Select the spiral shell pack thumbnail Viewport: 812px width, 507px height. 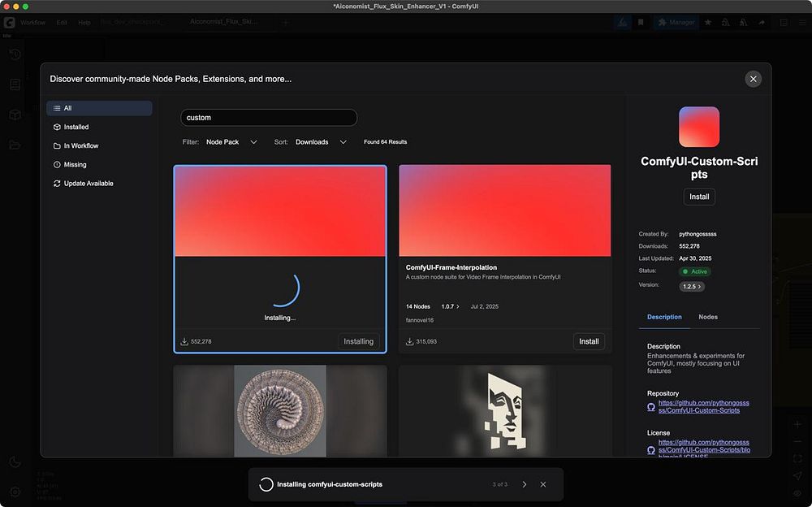coord(280,411)
